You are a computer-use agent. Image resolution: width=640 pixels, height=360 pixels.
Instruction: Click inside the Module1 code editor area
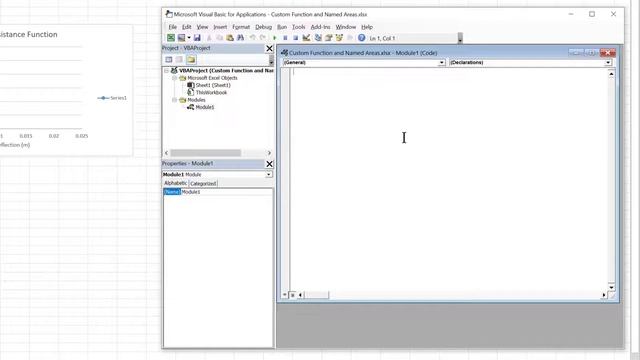click(449, 180)
